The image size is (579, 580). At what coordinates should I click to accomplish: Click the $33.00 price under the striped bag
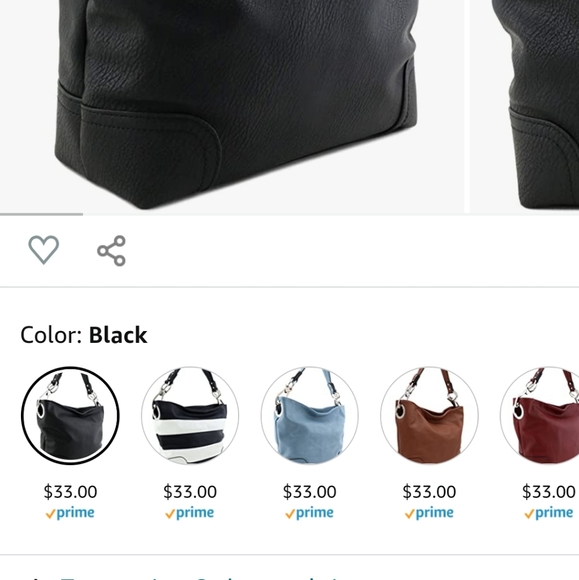[190, 492]
